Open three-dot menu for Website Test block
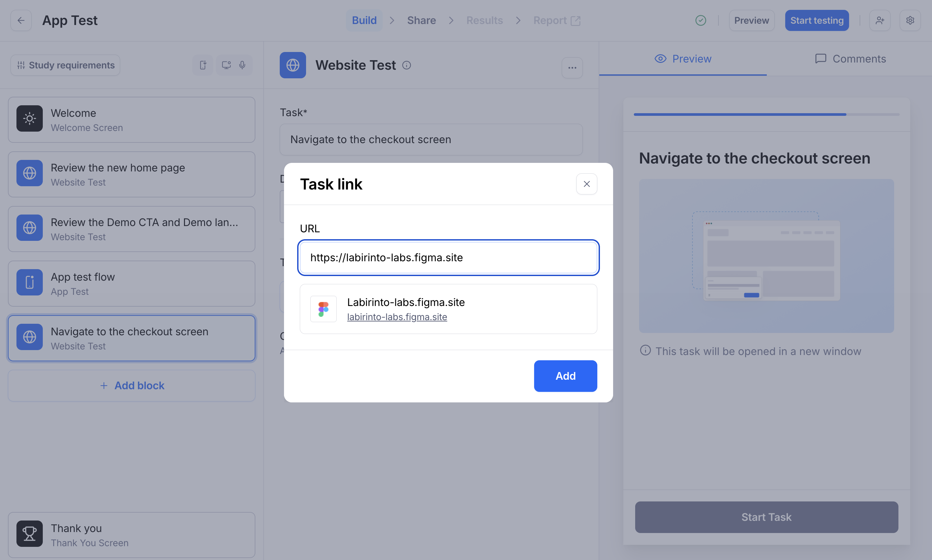Screen dimensions: 932x560 point(572,68)
